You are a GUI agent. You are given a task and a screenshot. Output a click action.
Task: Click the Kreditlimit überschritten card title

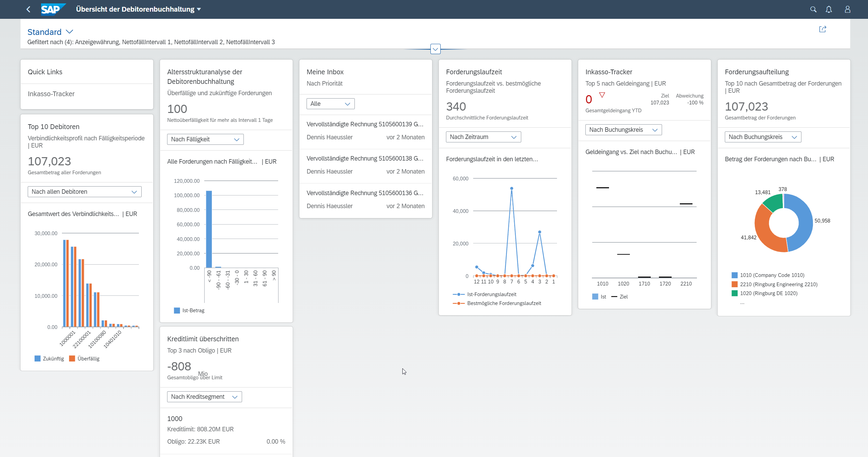pyautogui.click(x=203, y=339)
